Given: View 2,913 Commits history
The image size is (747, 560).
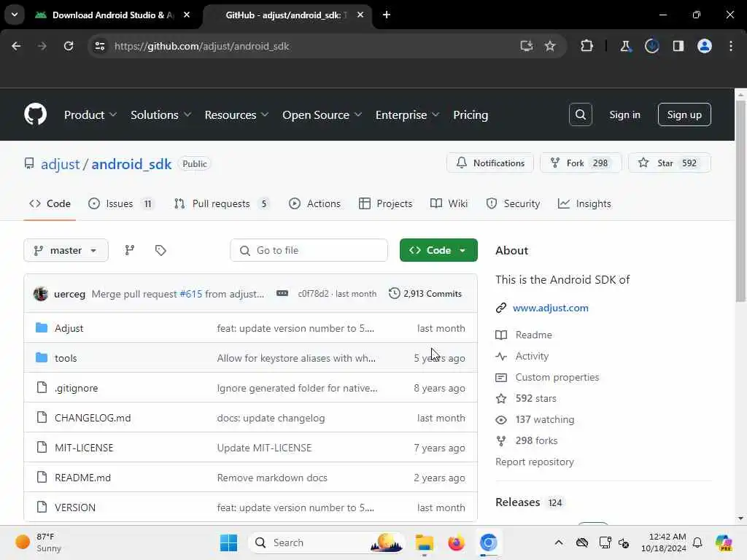Looking at the screenshot, I should [x=425, y=293].
